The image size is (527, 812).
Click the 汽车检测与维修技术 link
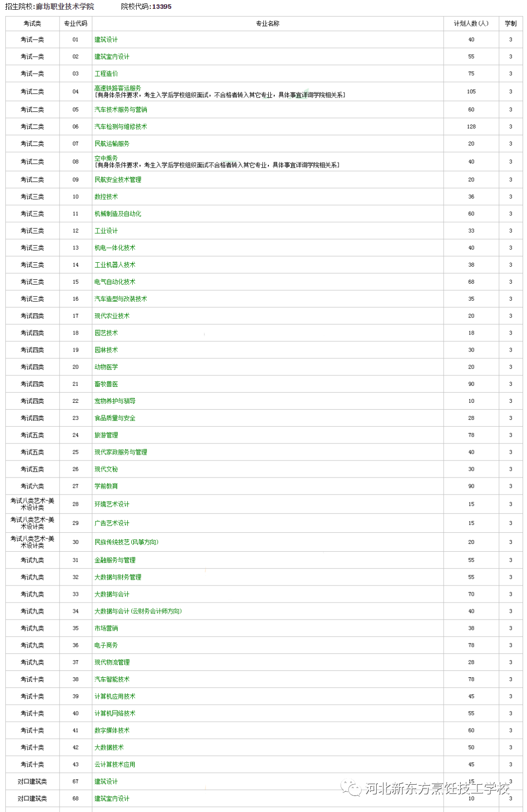point(121,126)
